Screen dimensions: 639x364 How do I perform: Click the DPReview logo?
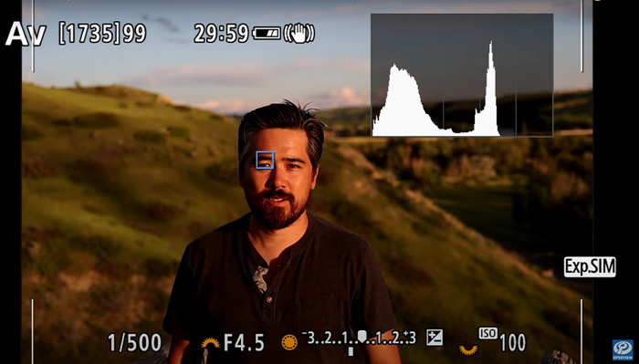click(x=623, y=349)
